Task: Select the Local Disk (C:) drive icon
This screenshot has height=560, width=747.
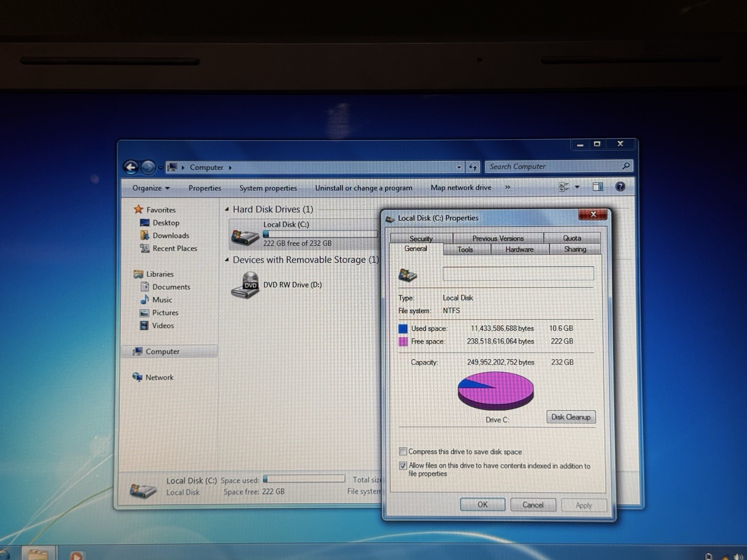Action: point(245,237)
